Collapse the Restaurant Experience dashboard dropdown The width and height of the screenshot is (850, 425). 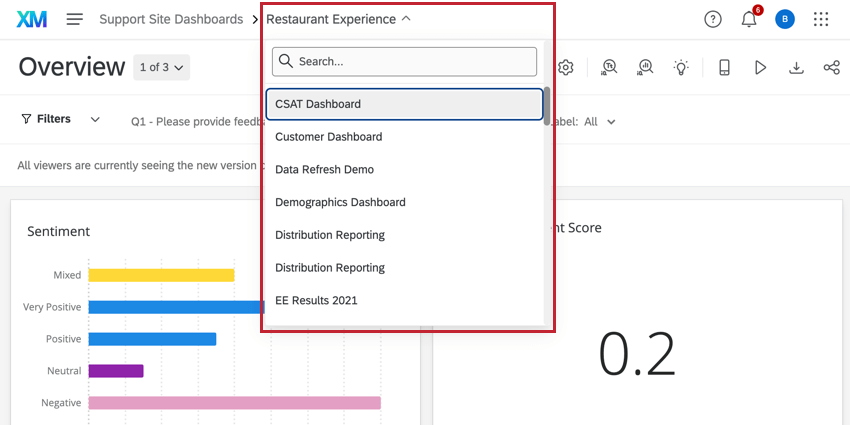pos(406,20)
